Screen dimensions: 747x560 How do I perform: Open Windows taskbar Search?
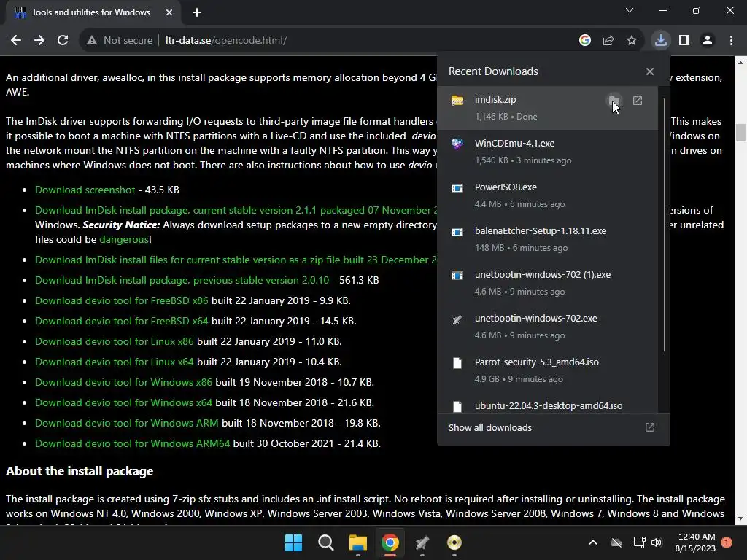point(326,542)
